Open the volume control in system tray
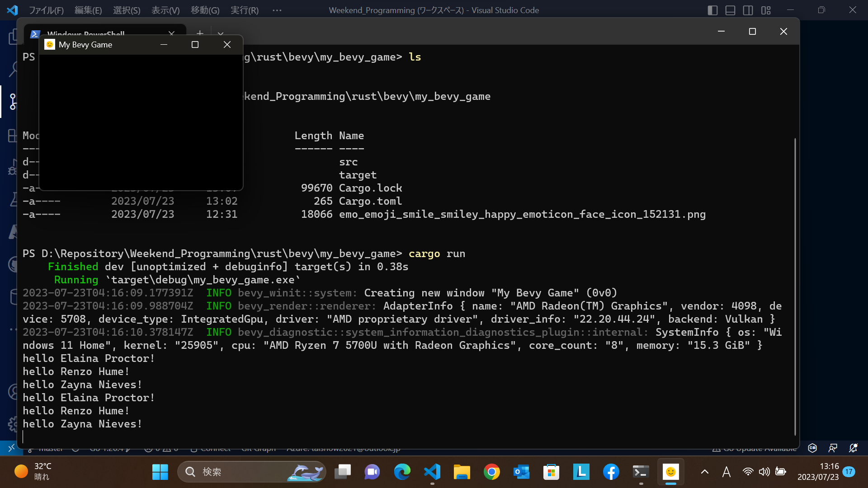The height and width of the screenshot is (488, 868). coord(764,472)
